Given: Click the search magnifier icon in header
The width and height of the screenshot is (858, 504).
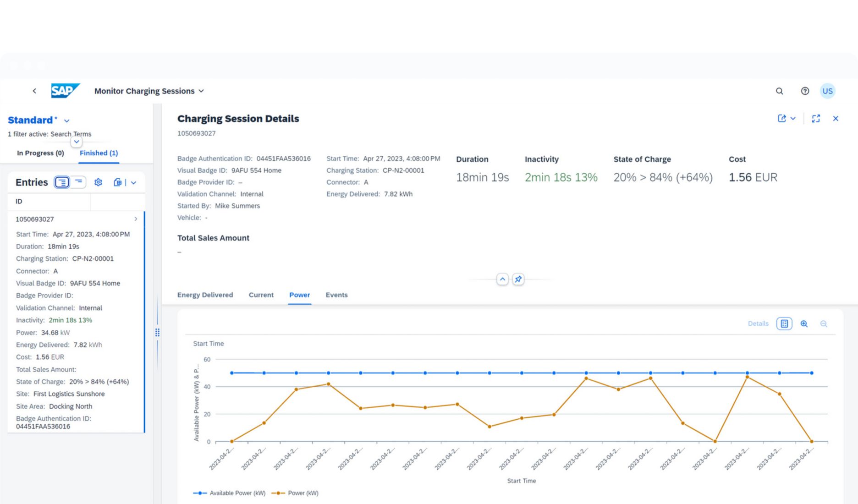Looking at the screenshot, I should coord(779,91).
